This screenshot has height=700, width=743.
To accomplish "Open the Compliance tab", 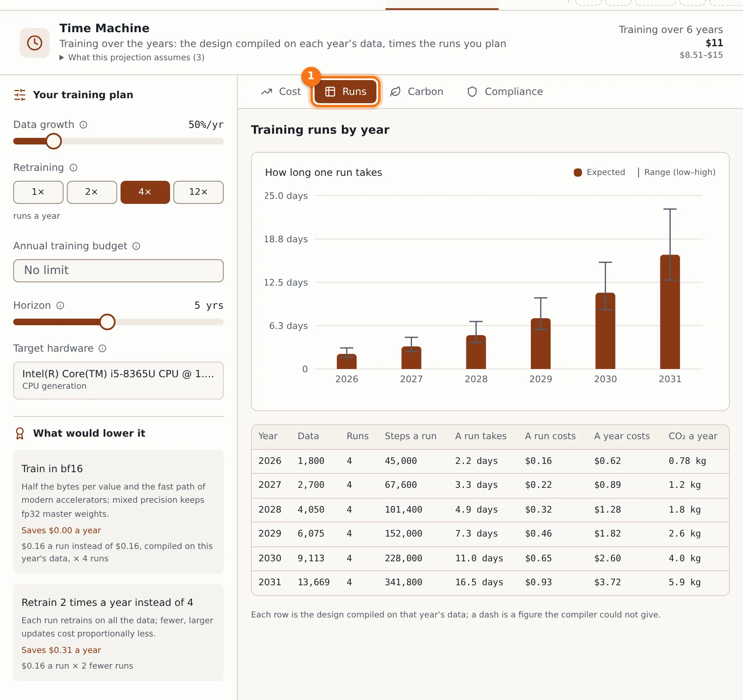I will coord(505,92).
